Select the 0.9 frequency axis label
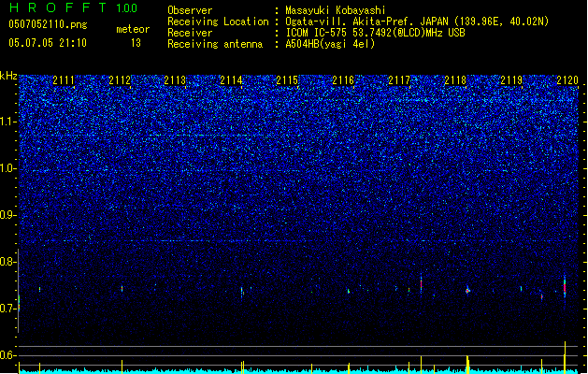 pyautogui.click(x=7, y=215)
